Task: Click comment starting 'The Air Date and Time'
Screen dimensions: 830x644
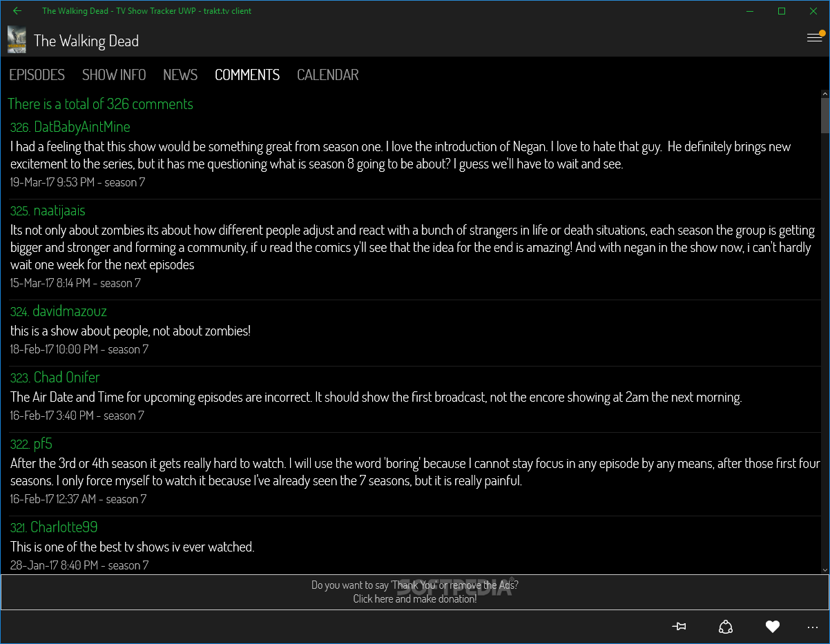Action: pos(376,397)
